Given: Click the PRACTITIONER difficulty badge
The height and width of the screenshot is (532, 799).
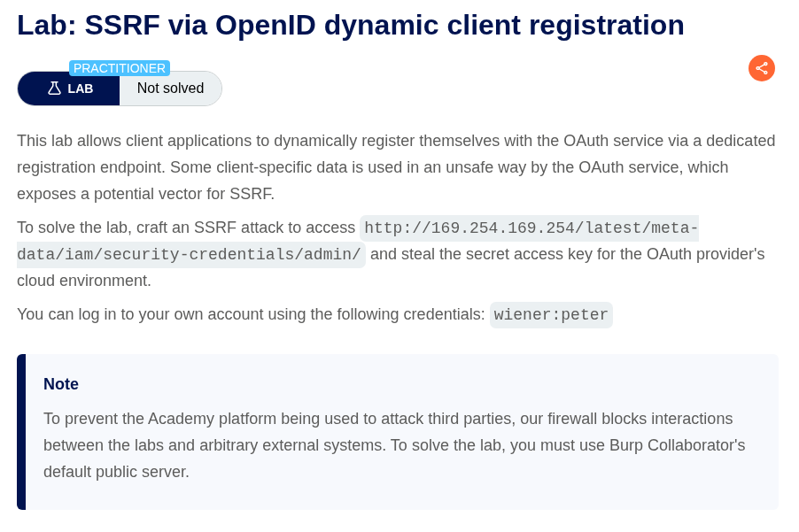Looking at the screenshot, I should click(x=120, y=68).
